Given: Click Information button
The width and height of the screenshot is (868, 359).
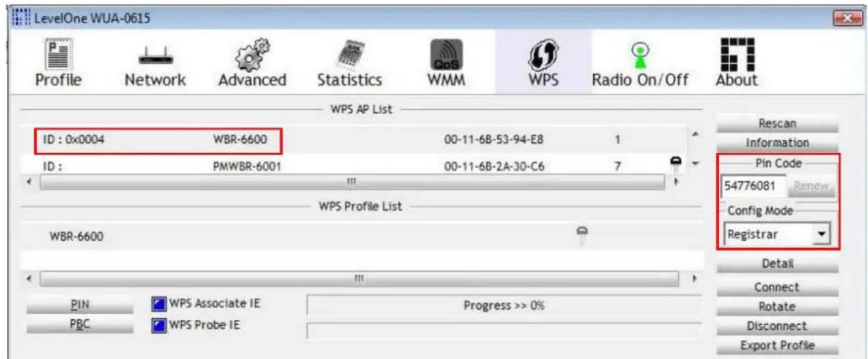Looking at the screenshot, I should 777,143.
